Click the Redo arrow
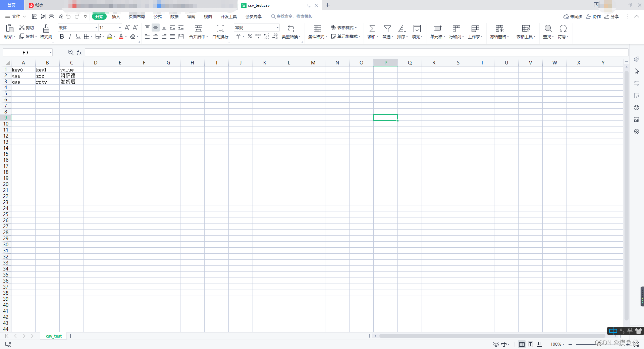The height and width of the screenshot is (349, 644). click(77, 16)
